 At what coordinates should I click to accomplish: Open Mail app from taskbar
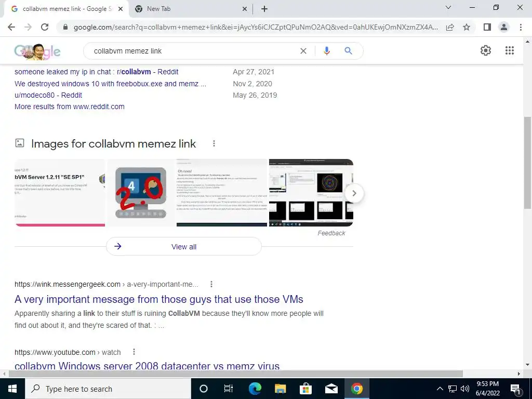tap(331, 389)
